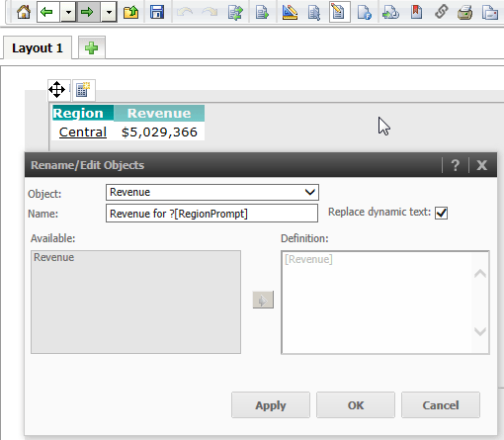Click the Cancel button
The image size is (504, 440).
[441, 405]
